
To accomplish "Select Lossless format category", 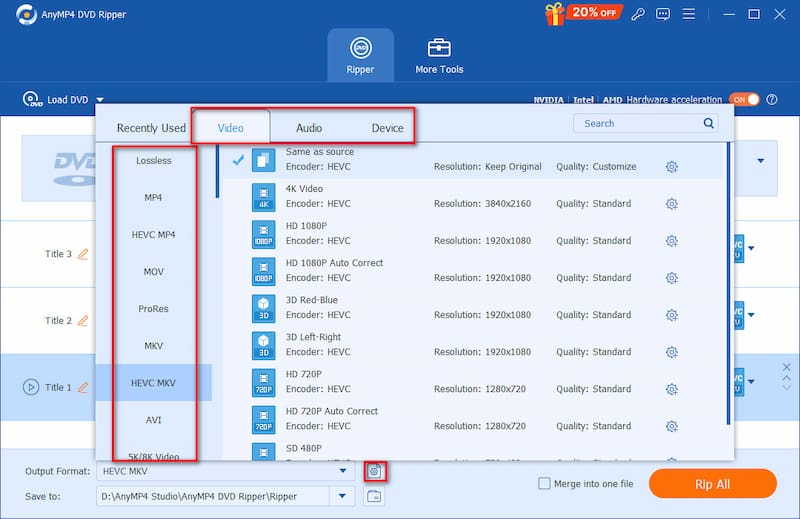I will (154, 161).
